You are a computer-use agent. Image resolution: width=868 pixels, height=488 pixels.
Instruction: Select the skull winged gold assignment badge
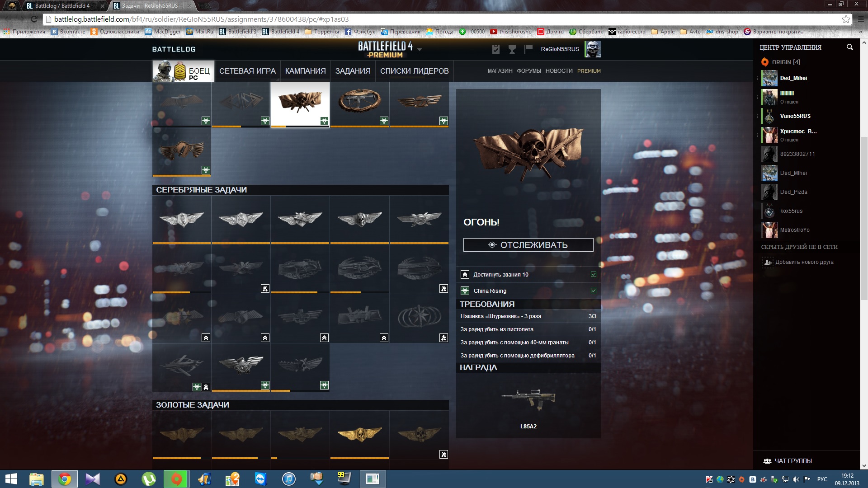[x=359, y=435]
